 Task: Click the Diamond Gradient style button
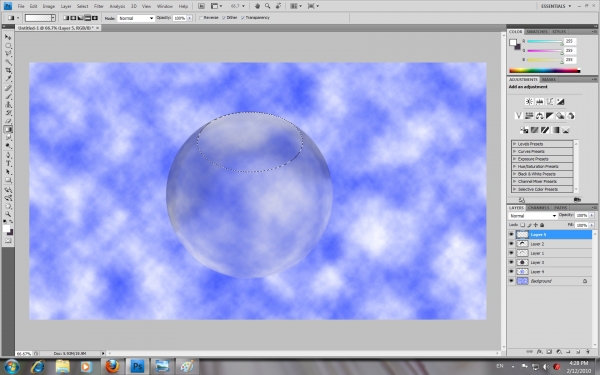pyautogui.click(x=95, y=18)
